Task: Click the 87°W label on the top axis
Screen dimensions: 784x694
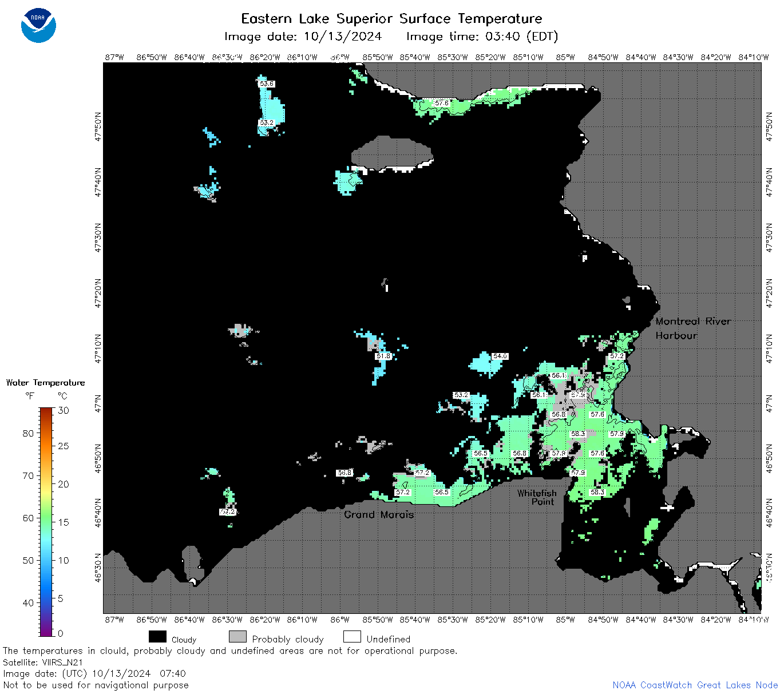Action: [114, 57]
